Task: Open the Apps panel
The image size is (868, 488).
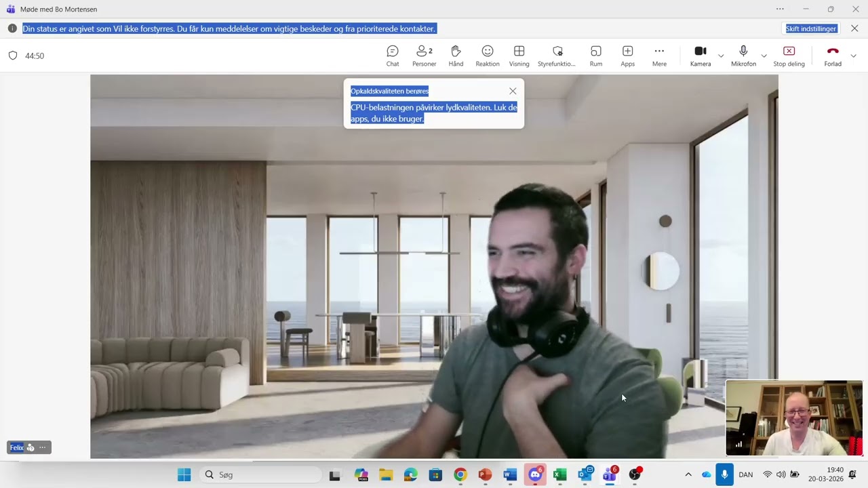Action: [x=628, y=56]
